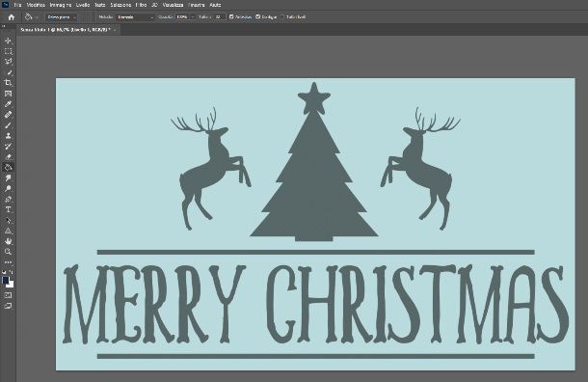Toggle the Anti-alias checkbox
The image size is (588, 382).
click(x=231, y=17)
